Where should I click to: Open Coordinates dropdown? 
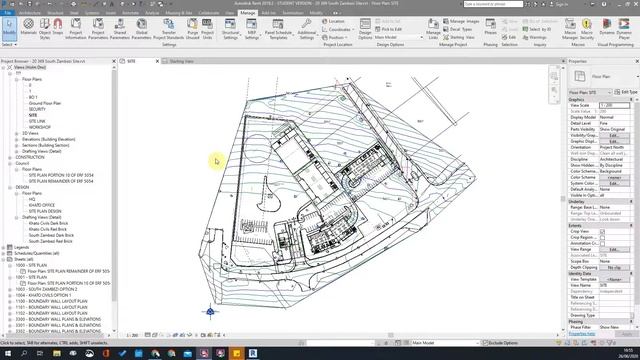(x=337, y=29)
